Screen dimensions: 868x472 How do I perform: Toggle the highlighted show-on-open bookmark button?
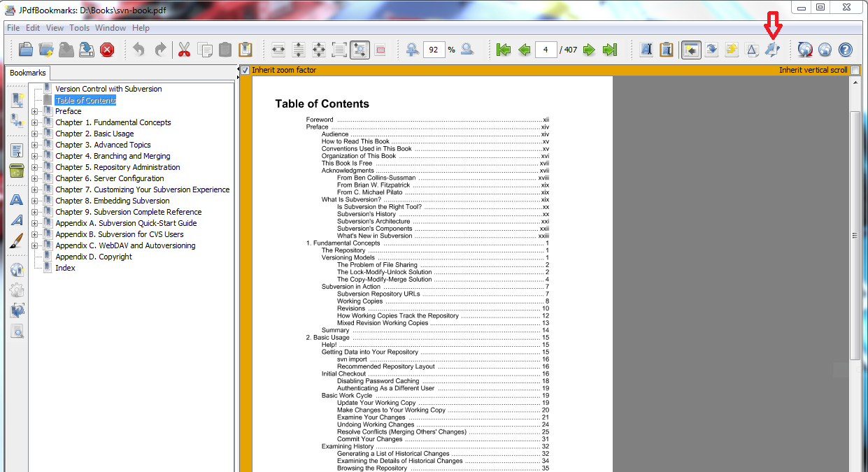(x=691, y=50)
